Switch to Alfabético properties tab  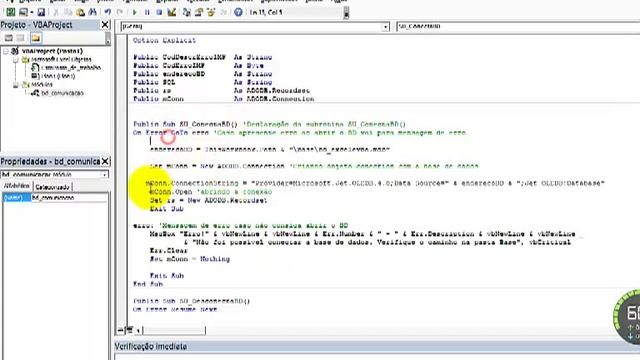pos(16,186)
